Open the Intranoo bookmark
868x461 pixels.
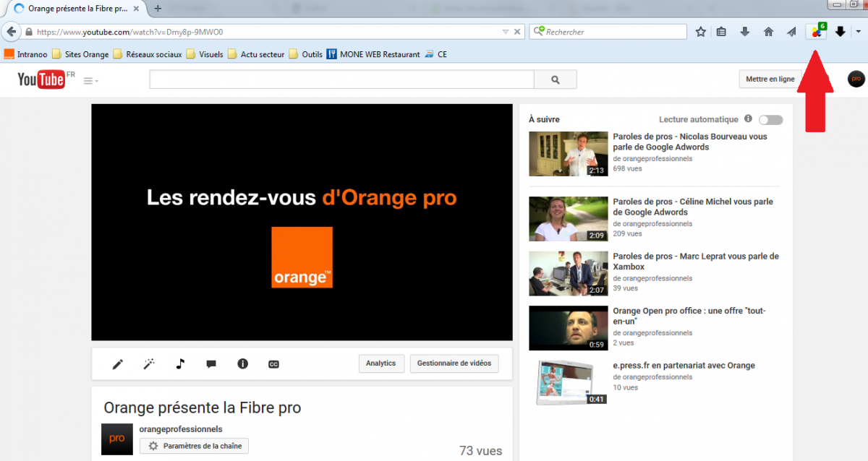pos(25,54)
